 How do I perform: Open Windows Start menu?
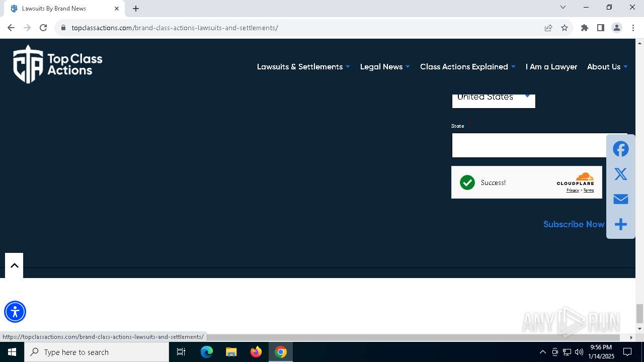click(12, 352)
